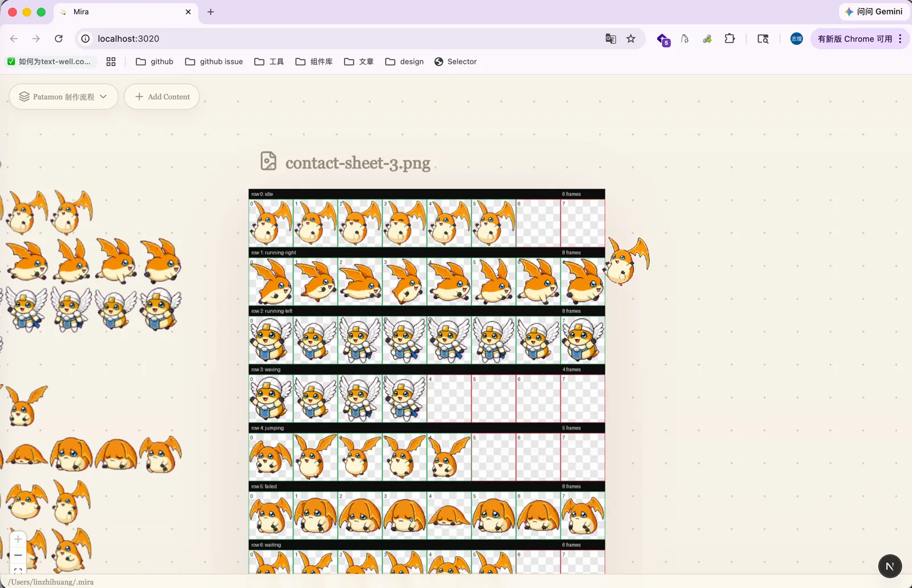Screen dimensions: 912x588
Task: Click the "row 5: failed" header label
Action: [x=264, y=487]
